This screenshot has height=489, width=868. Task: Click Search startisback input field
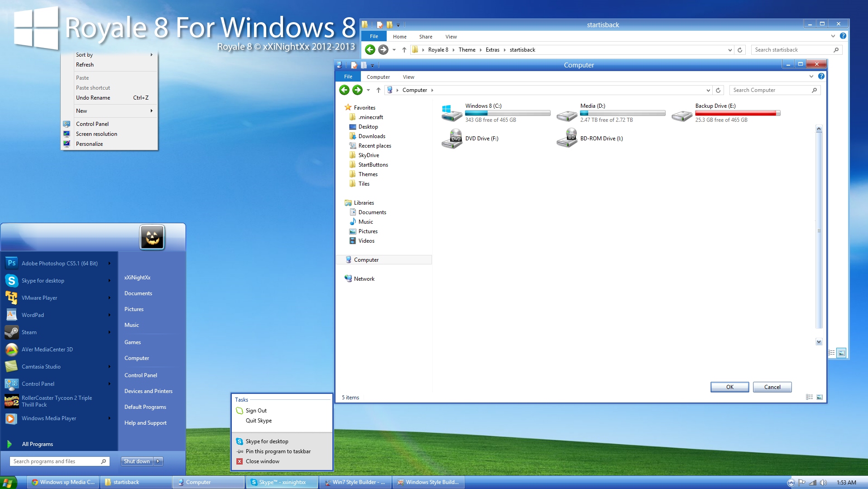(796, 50)
